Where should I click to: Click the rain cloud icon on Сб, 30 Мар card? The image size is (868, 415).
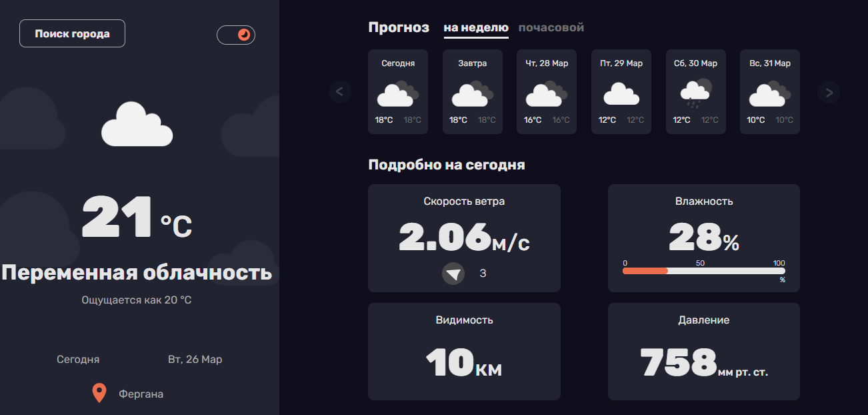pos(695,93)
